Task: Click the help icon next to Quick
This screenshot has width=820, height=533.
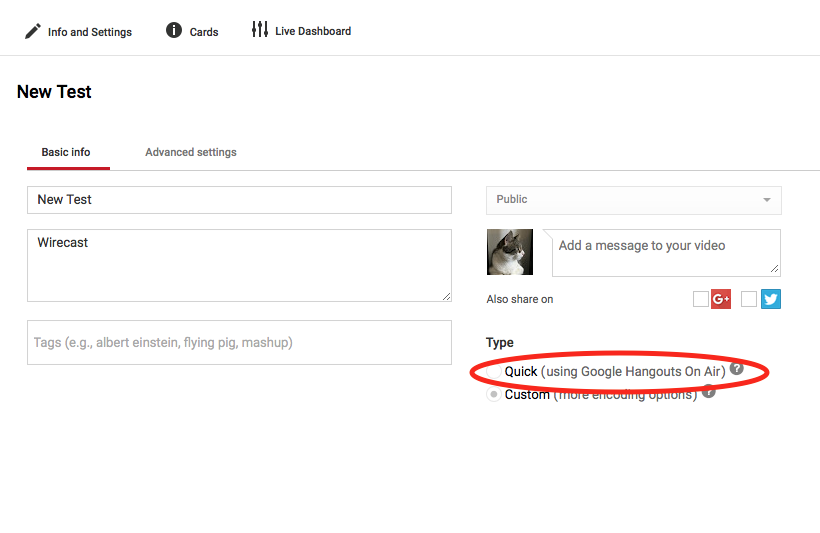Action: pos(737,369)
